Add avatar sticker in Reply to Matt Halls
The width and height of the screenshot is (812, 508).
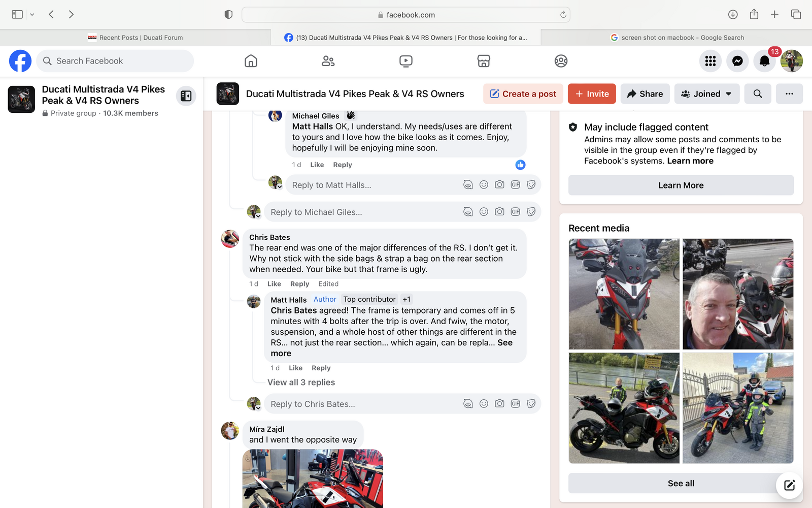tap(468, 184)
